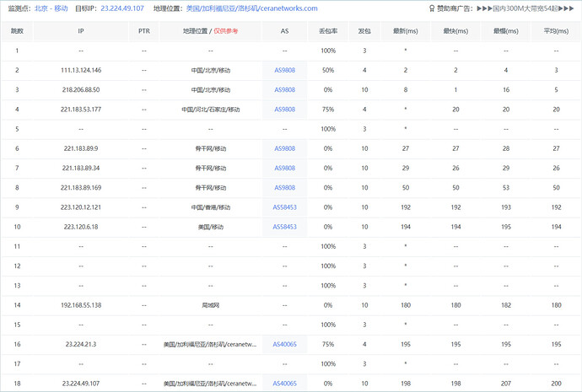Click the 最快(ms) column header

coord(455,31)
